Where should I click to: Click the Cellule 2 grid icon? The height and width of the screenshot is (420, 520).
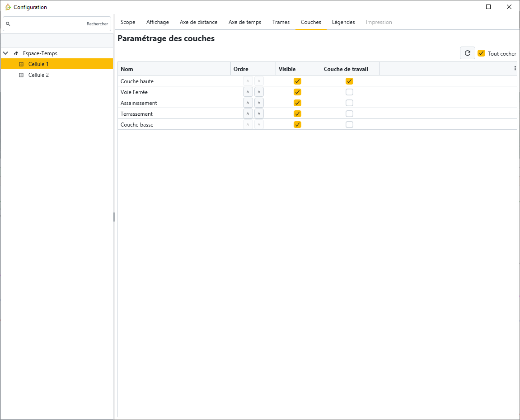pos(21,75)
